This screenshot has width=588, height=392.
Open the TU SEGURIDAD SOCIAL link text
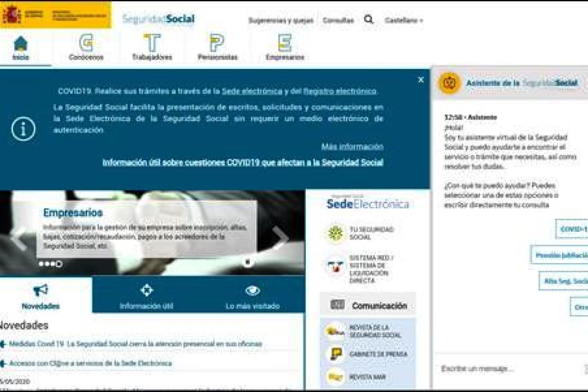point(371,233)
